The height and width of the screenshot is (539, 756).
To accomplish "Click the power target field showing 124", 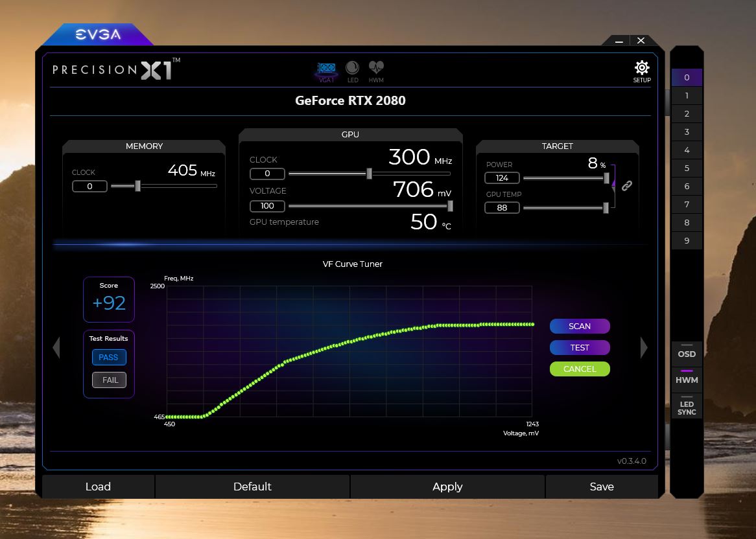I will 502,178.
